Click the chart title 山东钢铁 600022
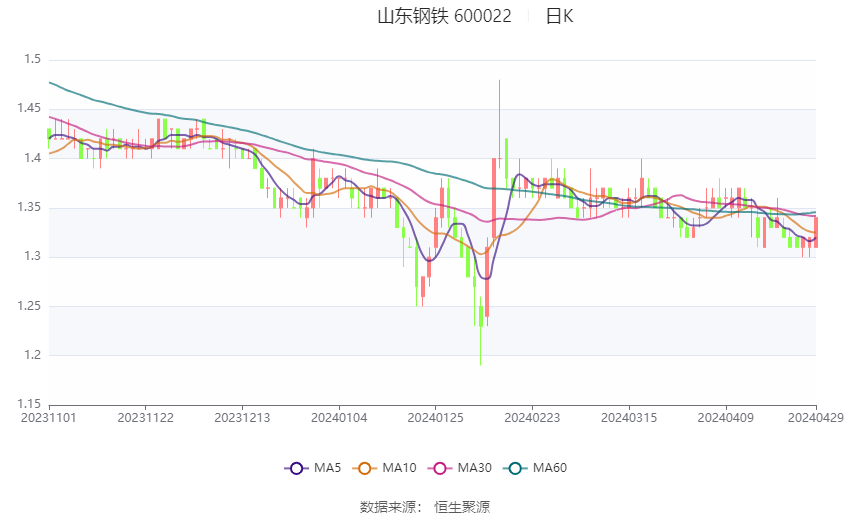Image resolution: width=850 pixels, height=517 pixels. point(444,16)
